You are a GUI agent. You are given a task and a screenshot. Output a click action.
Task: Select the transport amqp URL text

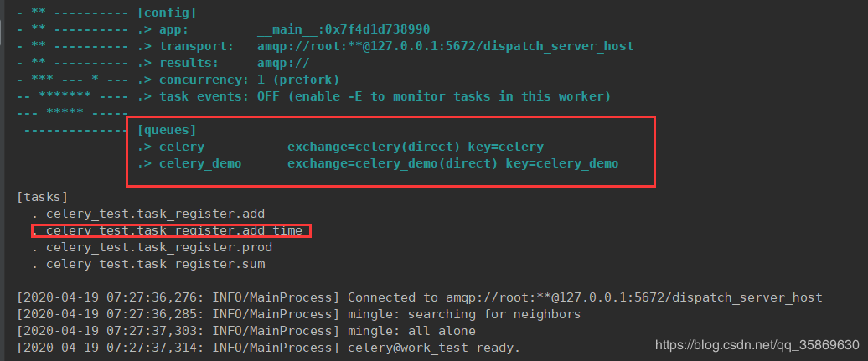[445, 46]
